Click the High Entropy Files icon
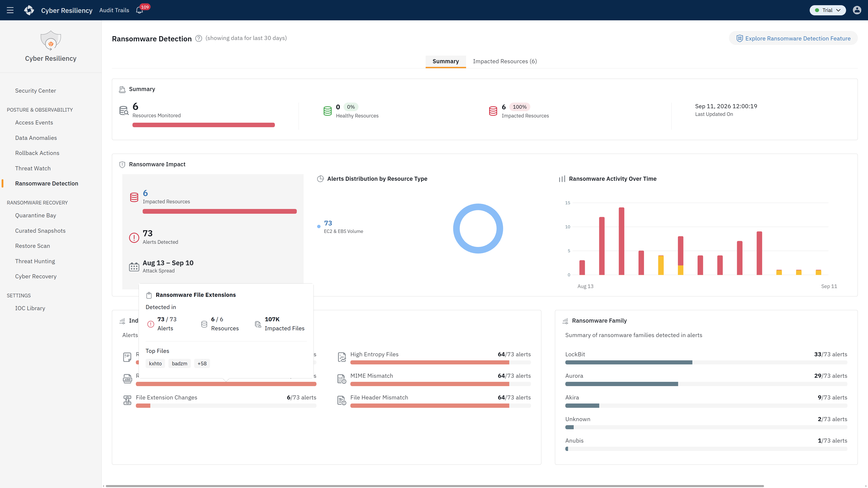 [x=342, y=357]
